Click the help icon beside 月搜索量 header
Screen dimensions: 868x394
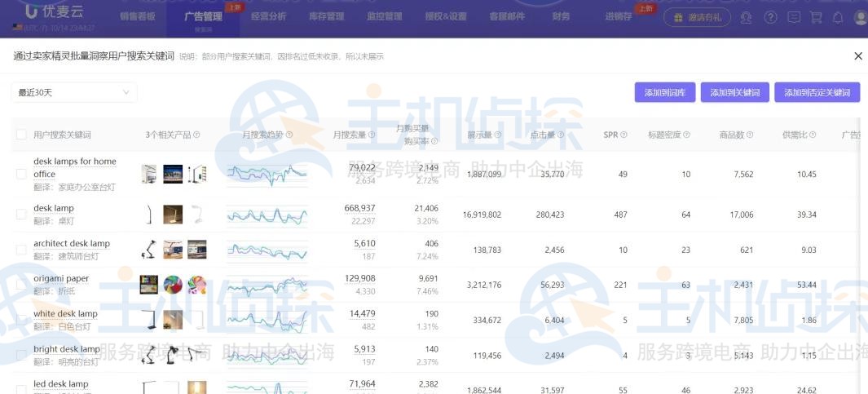click(372, 135)
